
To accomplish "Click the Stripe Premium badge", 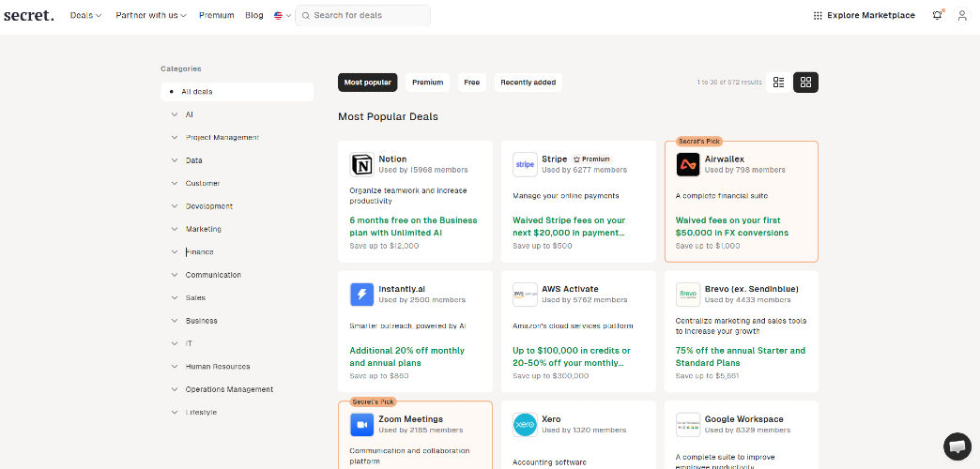I will pyautogui.click(x=591, y=159).
